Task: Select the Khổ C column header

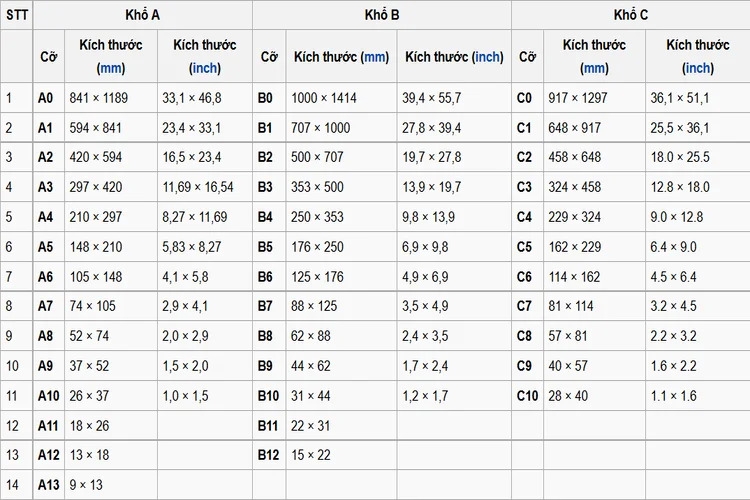Action: [631, 15]
